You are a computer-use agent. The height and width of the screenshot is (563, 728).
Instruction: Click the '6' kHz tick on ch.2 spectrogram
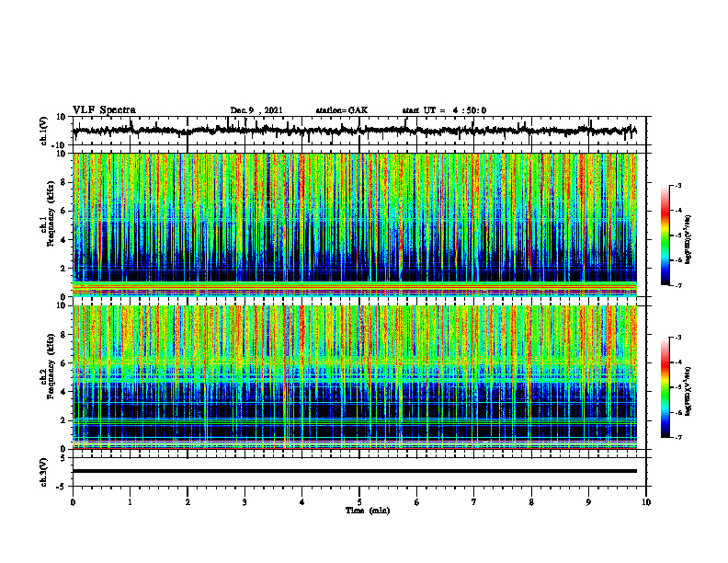64,363
